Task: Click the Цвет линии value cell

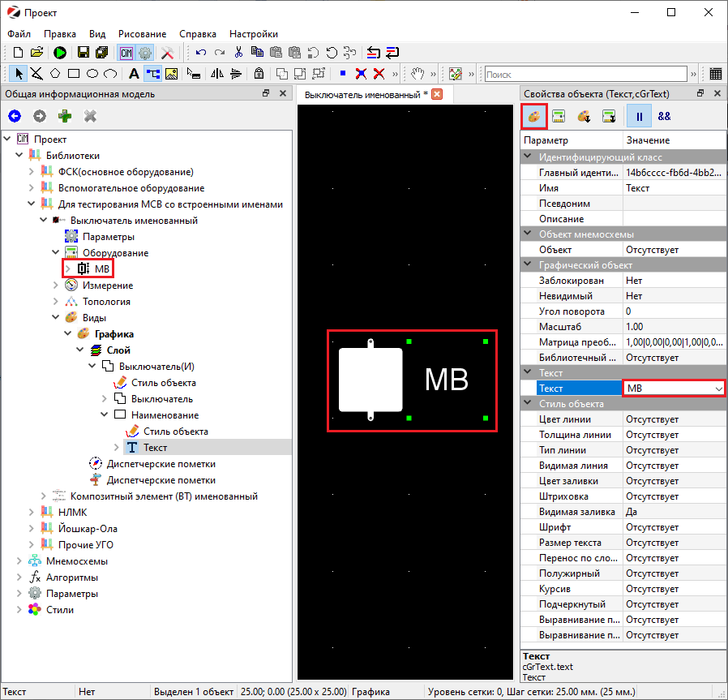Action: pos(673,419)
